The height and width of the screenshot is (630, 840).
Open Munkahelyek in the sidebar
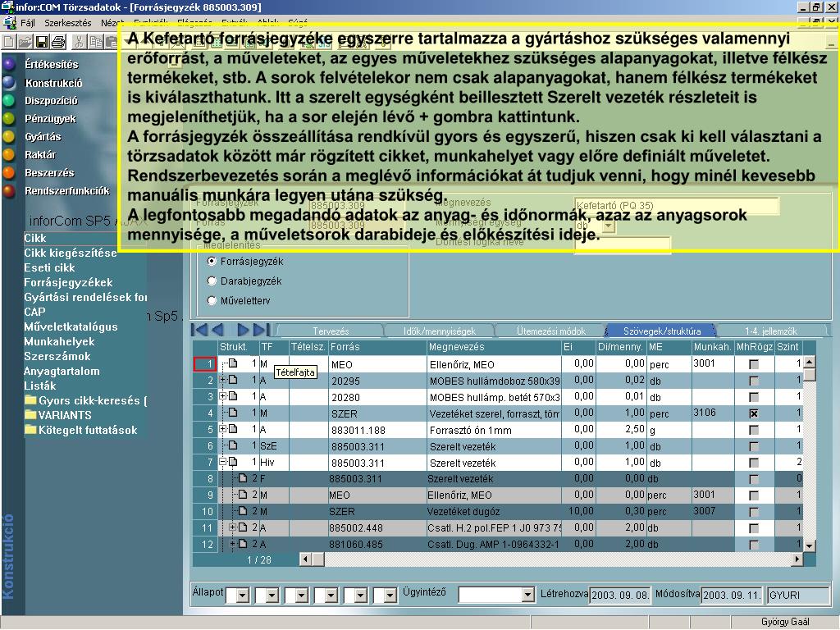pos(59,342)
